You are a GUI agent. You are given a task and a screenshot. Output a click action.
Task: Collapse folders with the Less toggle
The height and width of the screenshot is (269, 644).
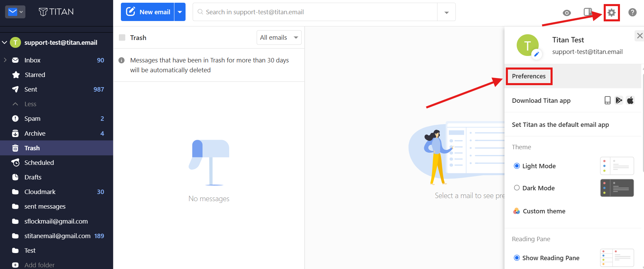[24, 104]
